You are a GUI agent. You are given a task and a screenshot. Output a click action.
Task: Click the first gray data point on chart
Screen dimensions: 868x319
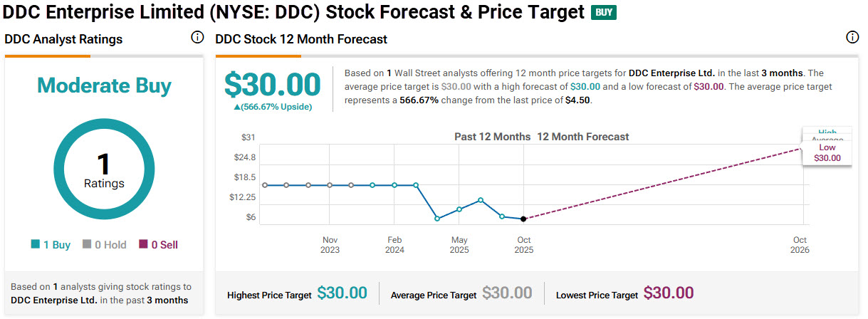265,185
